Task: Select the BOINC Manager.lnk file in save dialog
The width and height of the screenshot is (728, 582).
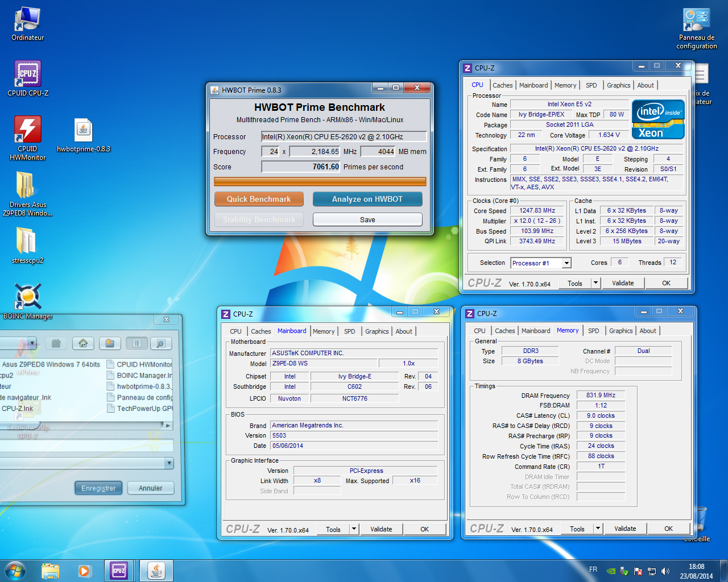Action: pyautogui.click(x=140, y=375)
